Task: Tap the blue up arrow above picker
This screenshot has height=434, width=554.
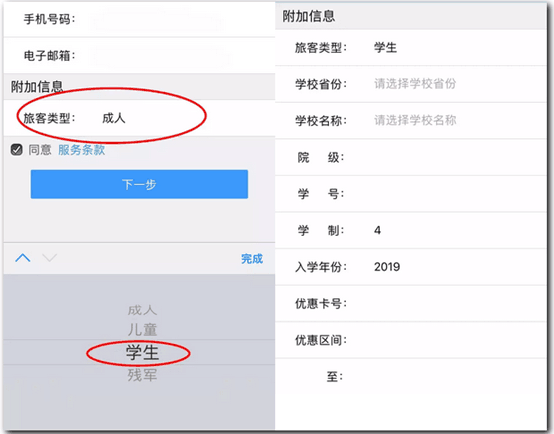Action: (23, 258)
